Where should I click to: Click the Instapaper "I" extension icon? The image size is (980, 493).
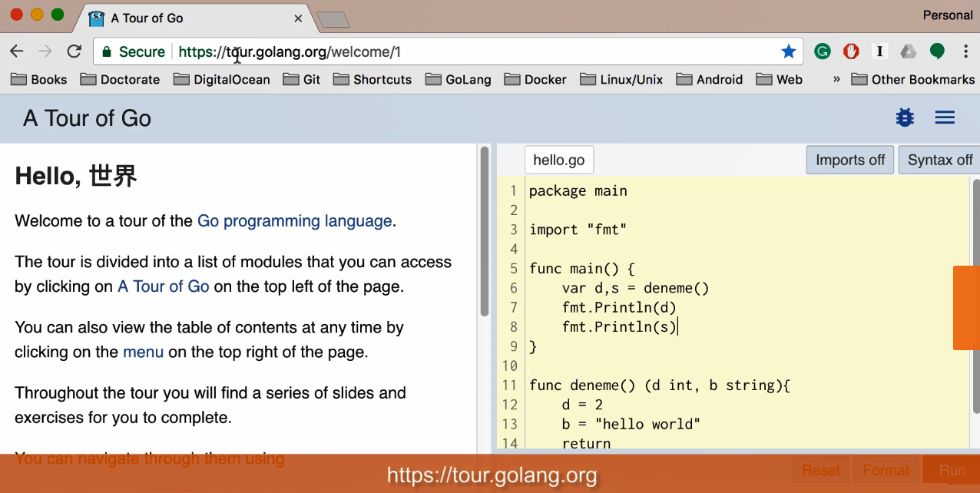pos(879,51)
